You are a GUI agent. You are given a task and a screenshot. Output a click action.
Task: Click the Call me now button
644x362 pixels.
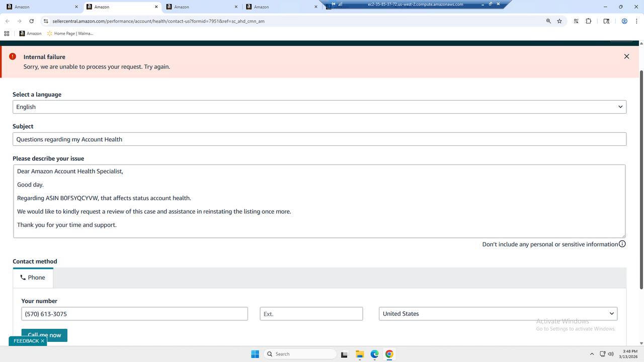pyautogui.click(x=44, y=335)
